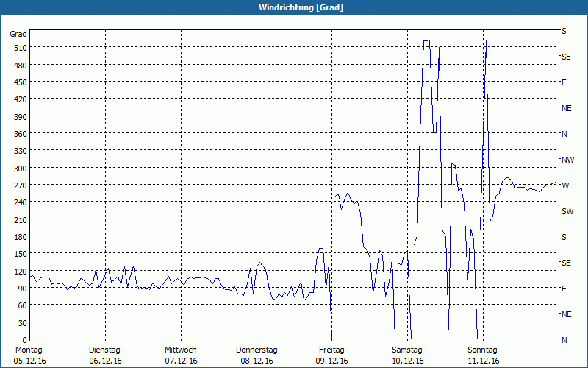Select the 330 value on left axis
Viewport: 588px width, 368px height.
click(x=21, y=151)
